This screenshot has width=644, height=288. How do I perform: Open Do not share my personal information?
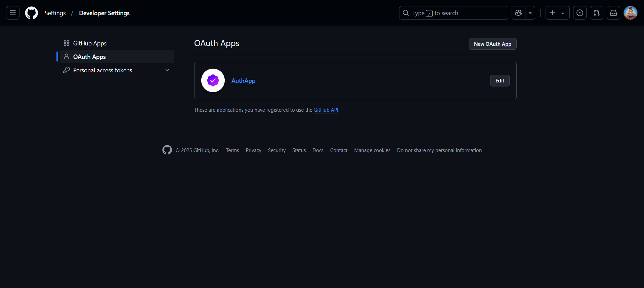(x=439, y=150)
